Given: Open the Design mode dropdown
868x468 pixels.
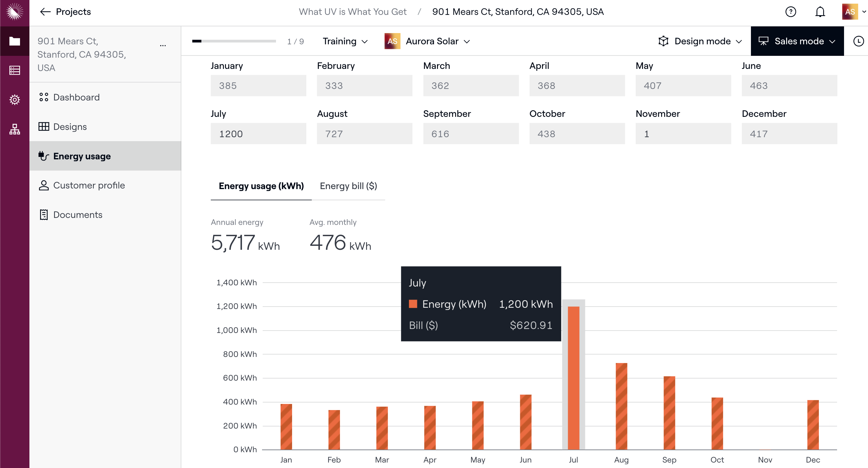Looking at the screenshot, I should click(x=700, y=41).
